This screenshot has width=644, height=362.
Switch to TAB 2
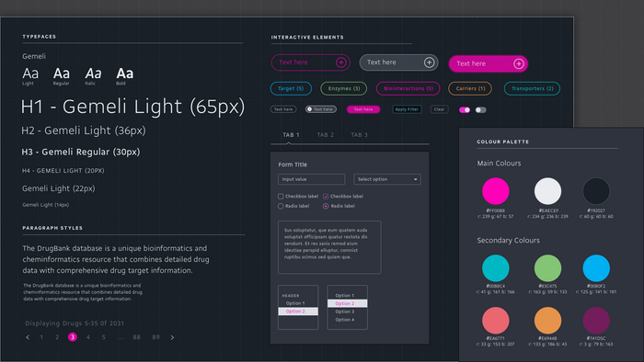pyautogui.click(x=325, y=135)
